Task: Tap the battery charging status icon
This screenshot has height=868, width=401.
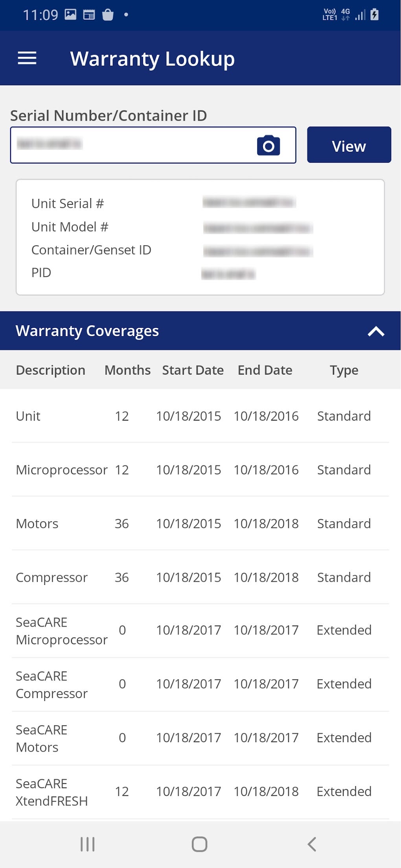Action: (375, 15)
